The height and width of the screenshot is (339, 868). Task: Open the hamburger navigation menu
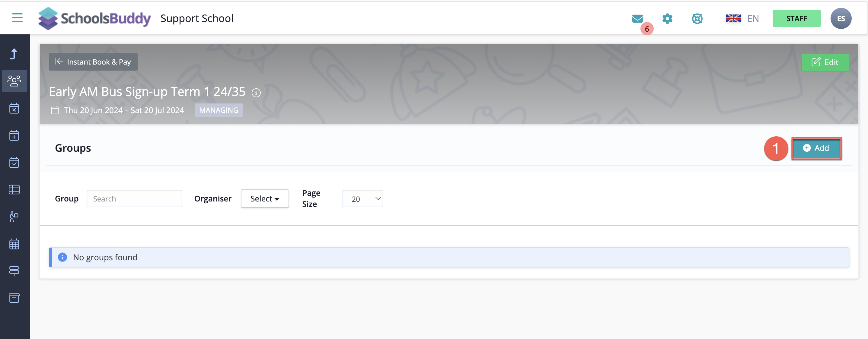click(17, 17)
